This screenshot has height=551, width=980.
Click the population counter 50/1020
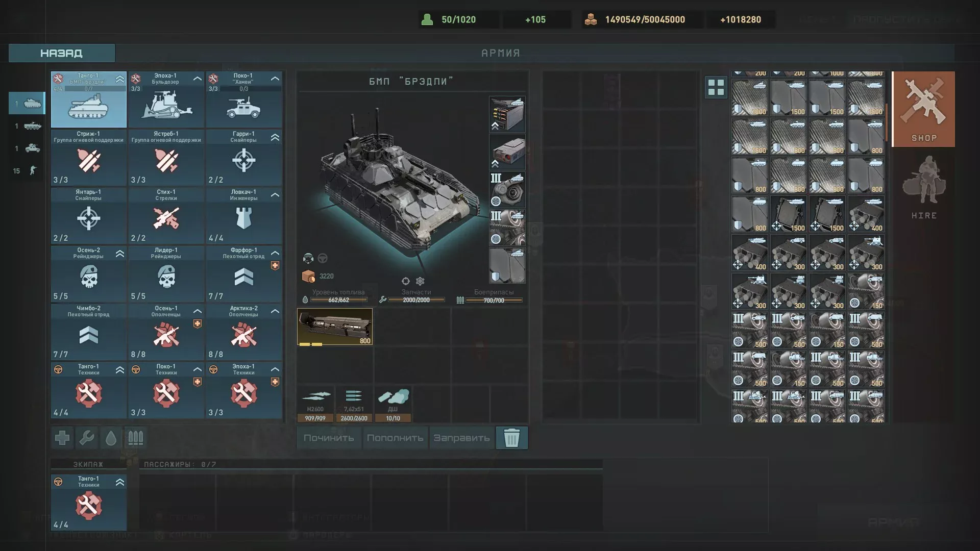[x=458, y=19]
